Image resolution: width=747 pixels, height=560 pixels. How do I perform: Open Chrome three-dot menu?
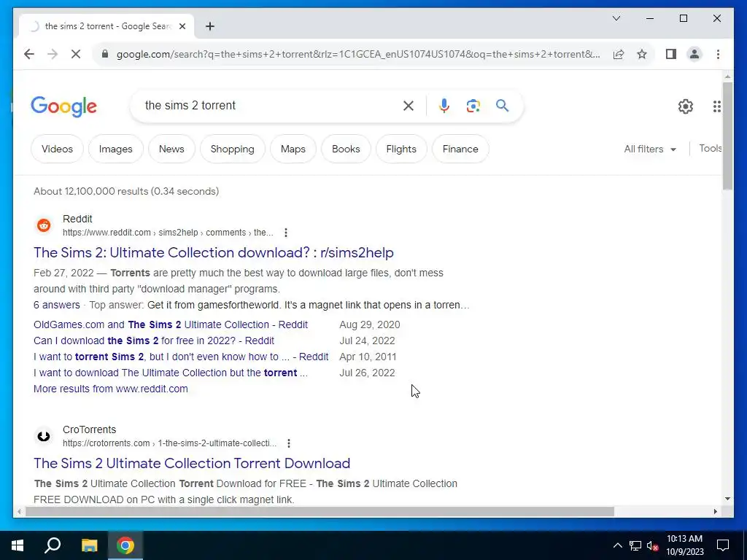718,54
